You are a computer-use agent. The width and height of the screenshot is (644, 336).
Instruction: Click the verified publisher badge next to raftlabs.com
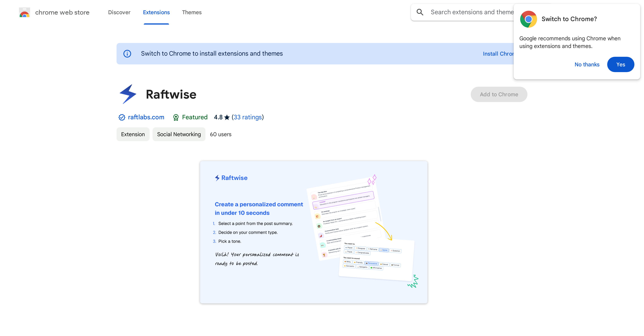point(122,117)
